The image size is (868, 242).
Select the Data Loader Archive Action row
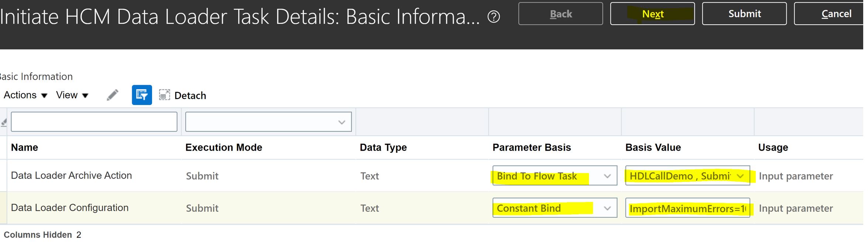pos(71,176)
